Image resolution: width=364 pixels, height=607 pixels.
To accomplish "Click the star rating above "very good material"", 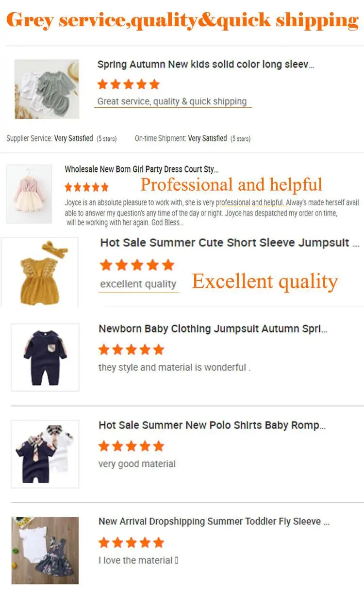I will (131, 446).
